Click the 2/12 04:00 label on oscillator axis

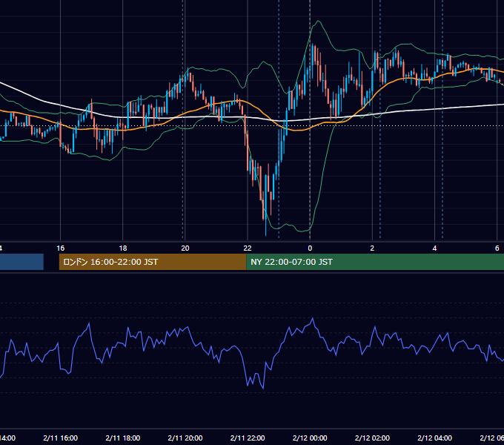coord(434,438)
